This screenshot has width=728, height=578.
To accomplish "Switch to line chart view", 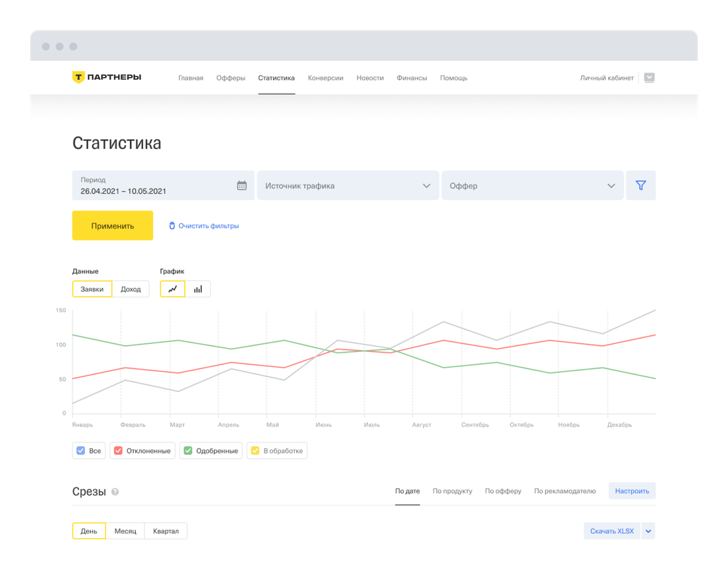I will 173,289.
